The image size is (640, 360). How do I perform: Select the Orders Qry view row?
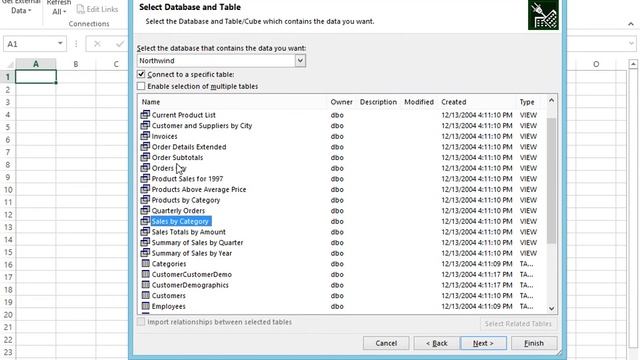coord(342,168)
